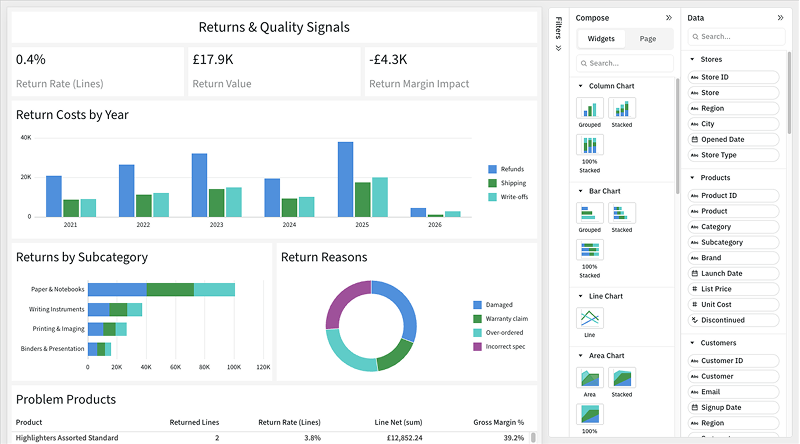Select the Stacked column chart widget
Screen dimensions: 800x444
point(622,109)
